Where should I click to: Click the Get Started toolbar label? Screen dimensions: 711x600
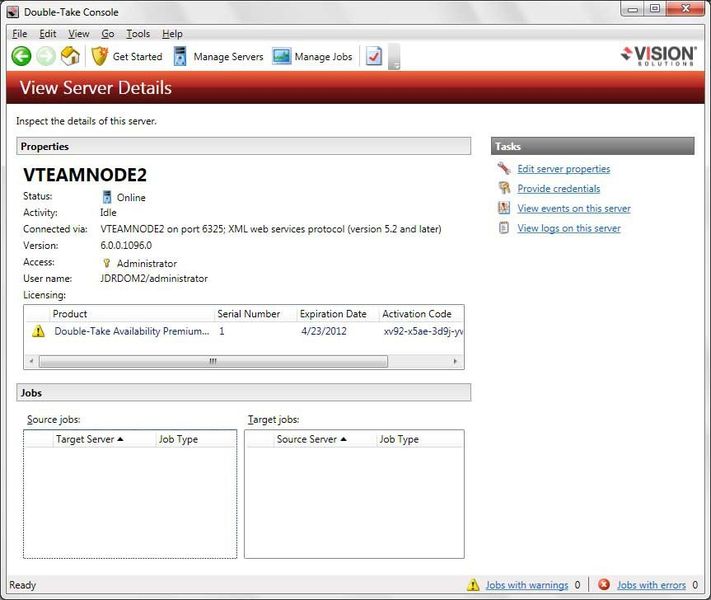[137, 57]
